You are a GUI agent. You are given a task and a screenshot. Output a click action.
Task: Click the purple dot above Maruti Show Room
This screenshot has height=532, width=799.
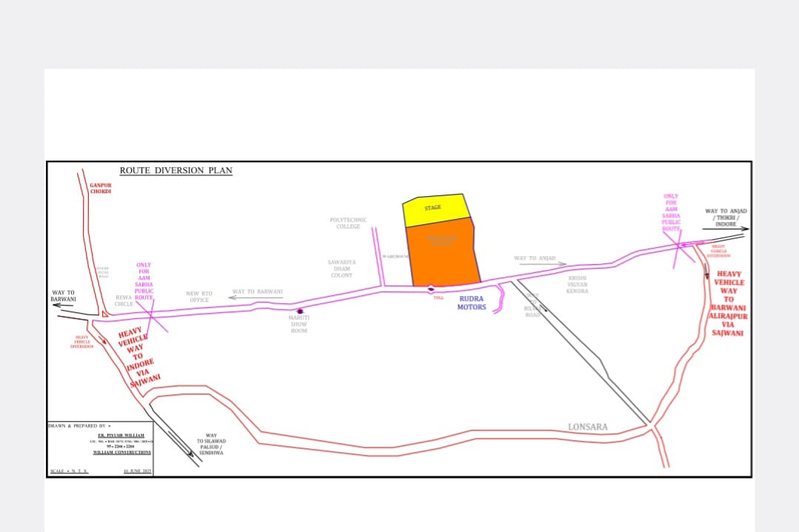pos(299,312)
